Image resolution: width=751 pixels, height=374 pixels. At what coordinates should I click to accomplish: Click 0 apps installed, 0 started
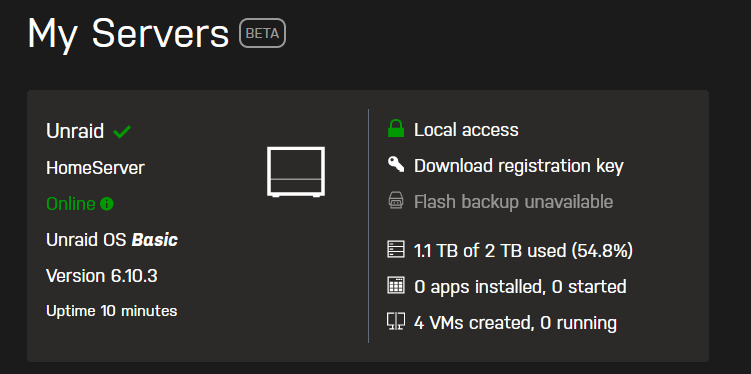(520, 287)
